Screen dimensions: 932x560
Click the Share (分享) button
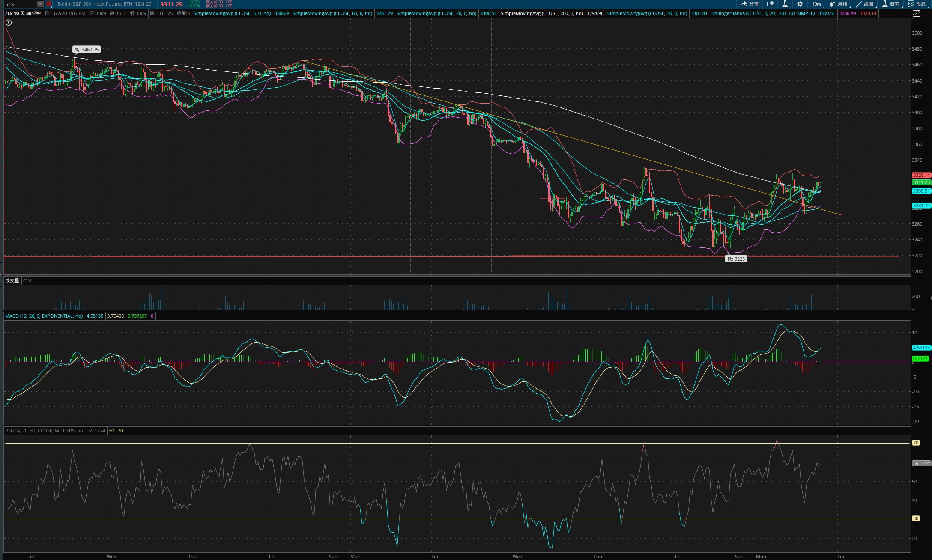(x=750, y=4)
